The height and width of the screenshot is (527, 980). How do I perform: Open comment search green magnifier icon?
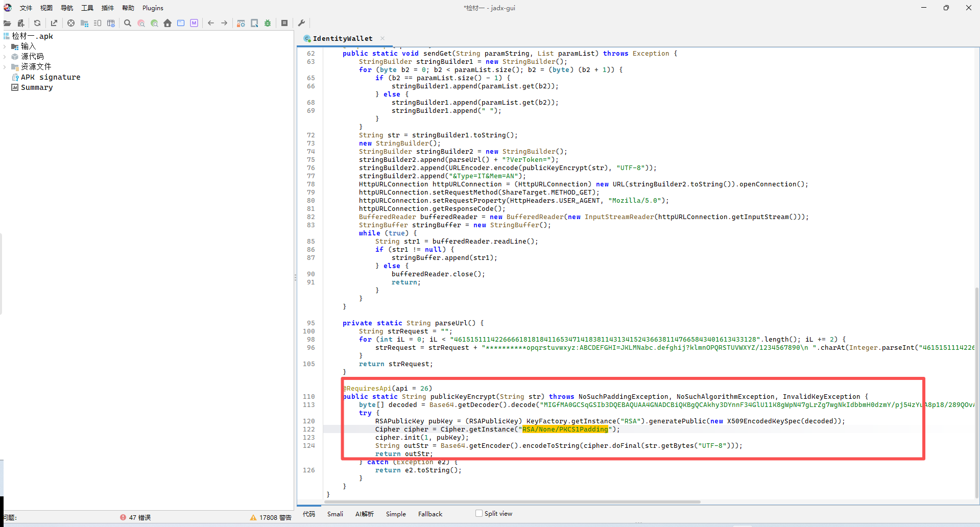click(x=154, y=23)
